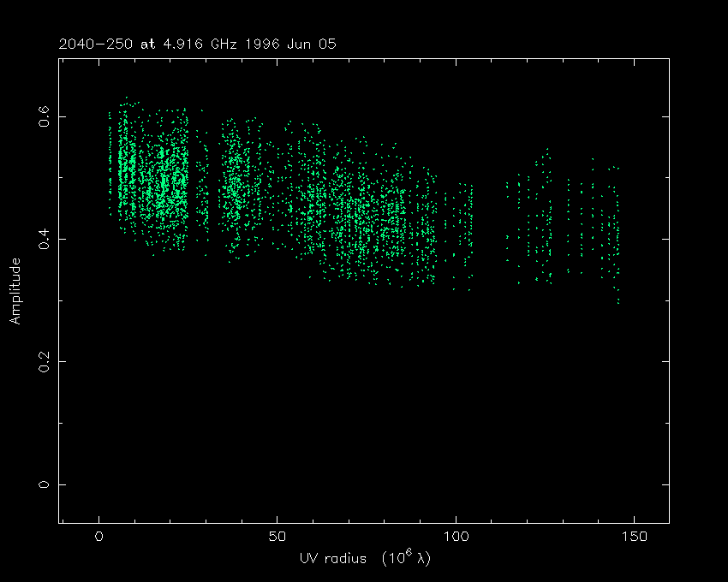Click the data cluster near UV radius 38
This screenshot has height=582, width=728.
(233, 188)
